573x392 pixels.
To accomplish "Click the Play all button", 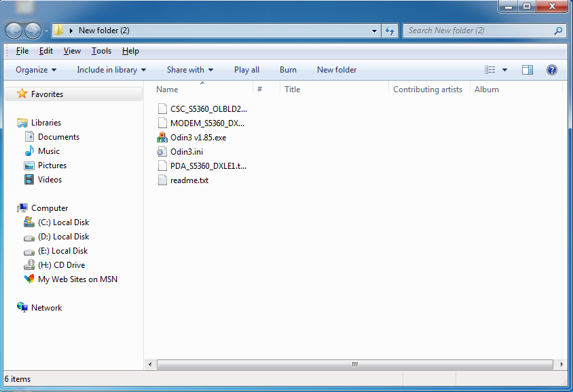I will coord(246,70).
